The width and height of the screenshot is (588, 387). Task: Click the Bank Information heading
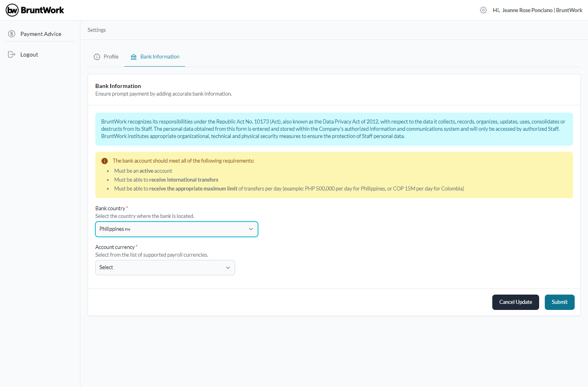[118, 86]
